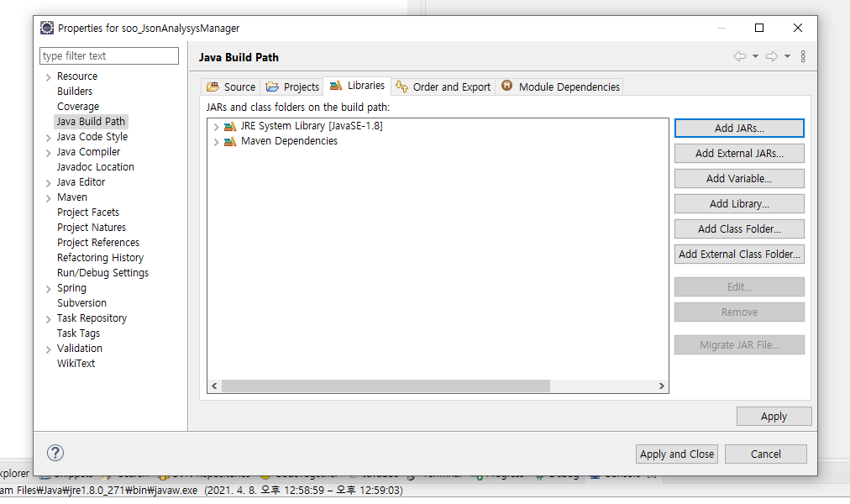Select Project Natures tree item
Screen dimensions: 850x504
click(x=92, y=228)
